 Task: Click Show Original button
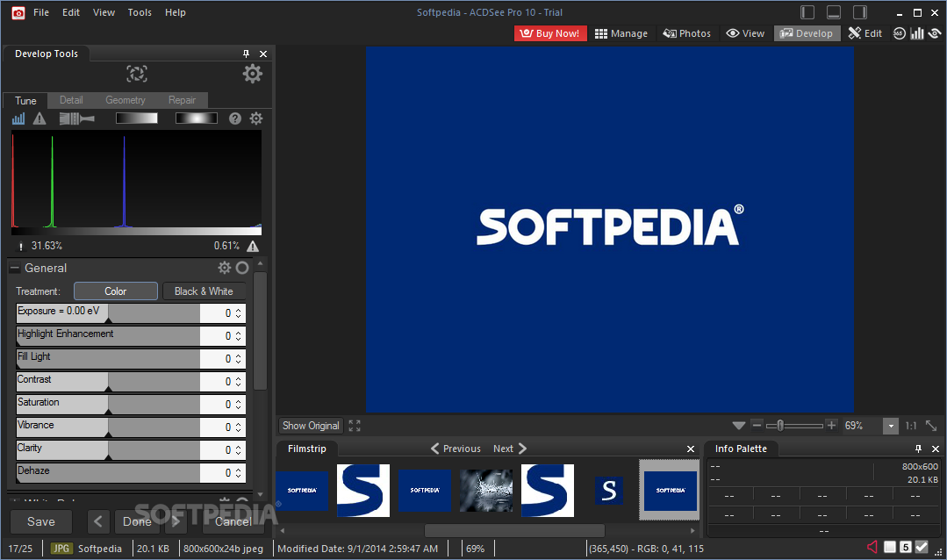[x=311, y=426]
